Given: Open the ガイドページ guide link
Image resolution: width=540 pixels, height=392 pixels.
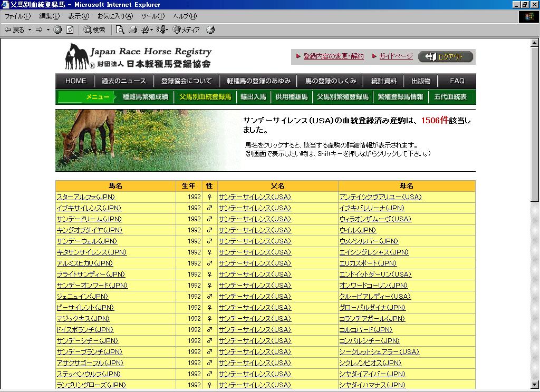Looking at the screenshot, I should (x=396, y=56).
